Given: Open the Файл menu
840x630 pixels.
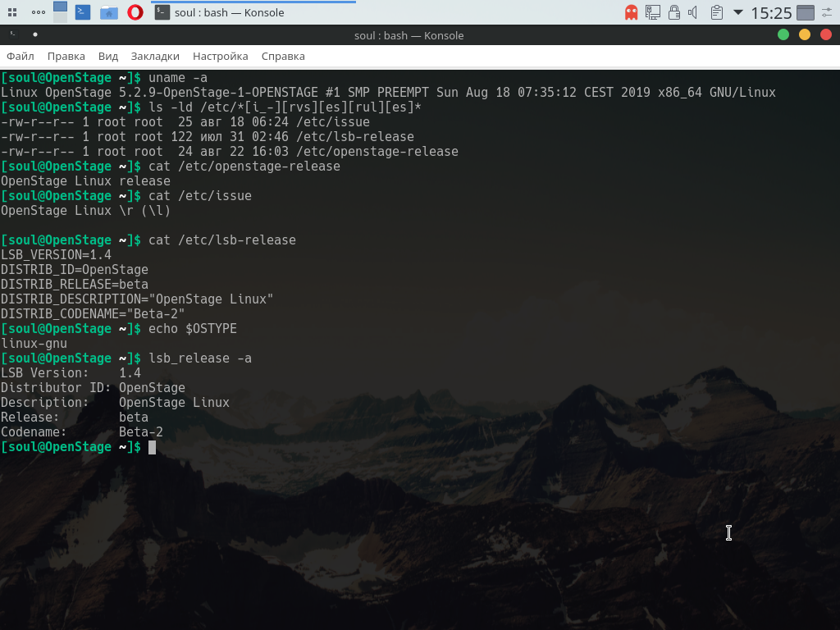Looking at the screenshot, I should [x=21, y=57].
